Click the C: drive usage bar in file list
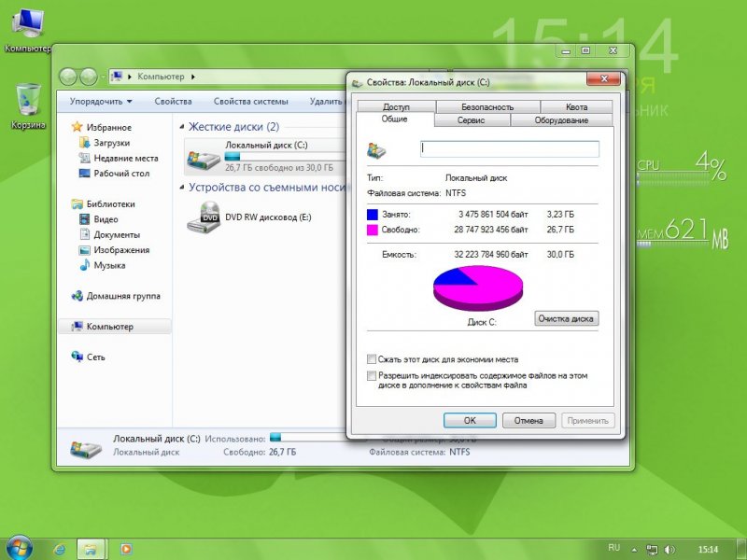 (286, 156)
